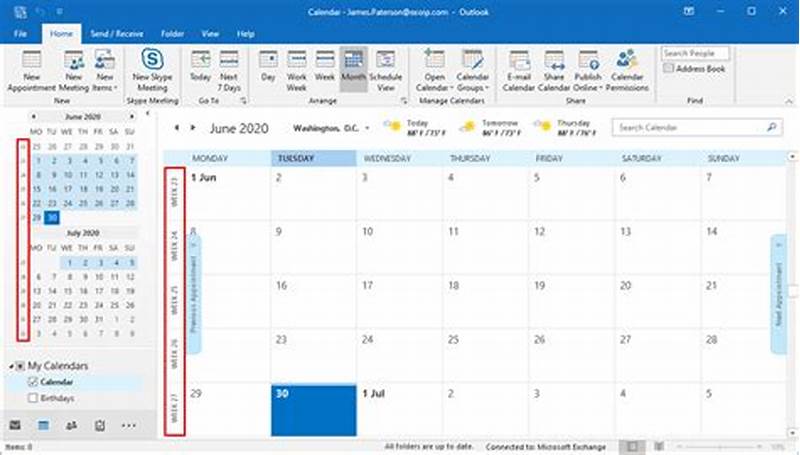Open the Address Book
The height and width of the screenshot is (455, 800).
tap(694, 68)
